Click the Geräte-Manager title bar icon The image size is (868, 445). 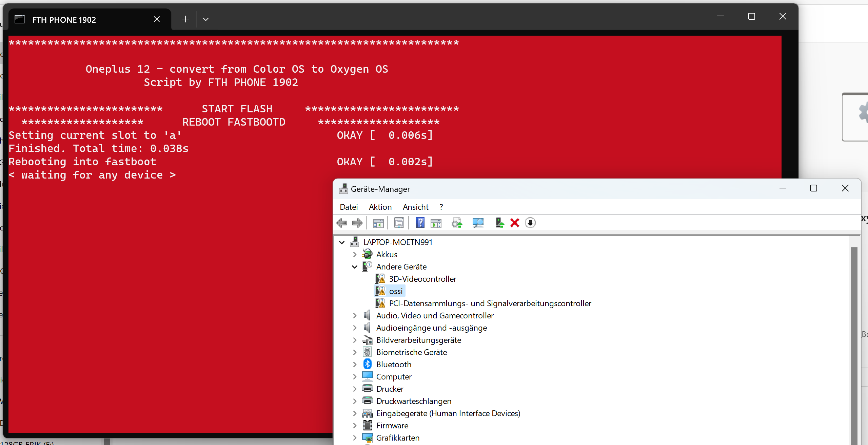coord(343,189)
